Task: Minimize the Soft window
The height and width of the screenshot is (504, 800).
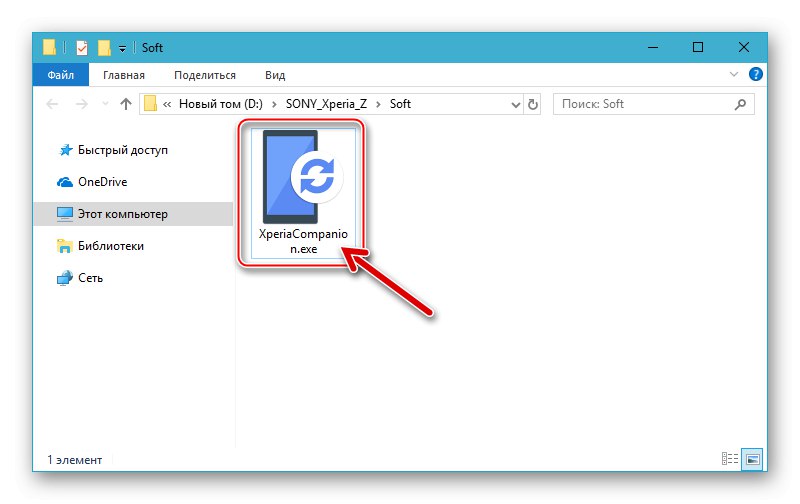Action: [653, 47]
